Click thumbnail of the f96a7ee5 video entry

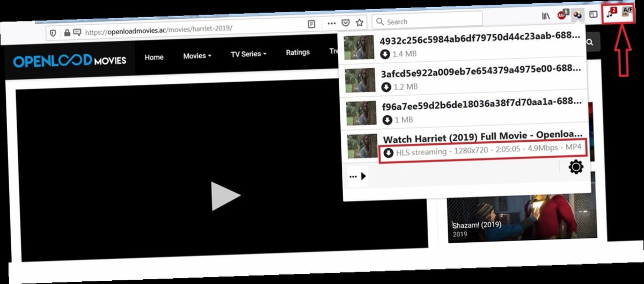point(361,113)
